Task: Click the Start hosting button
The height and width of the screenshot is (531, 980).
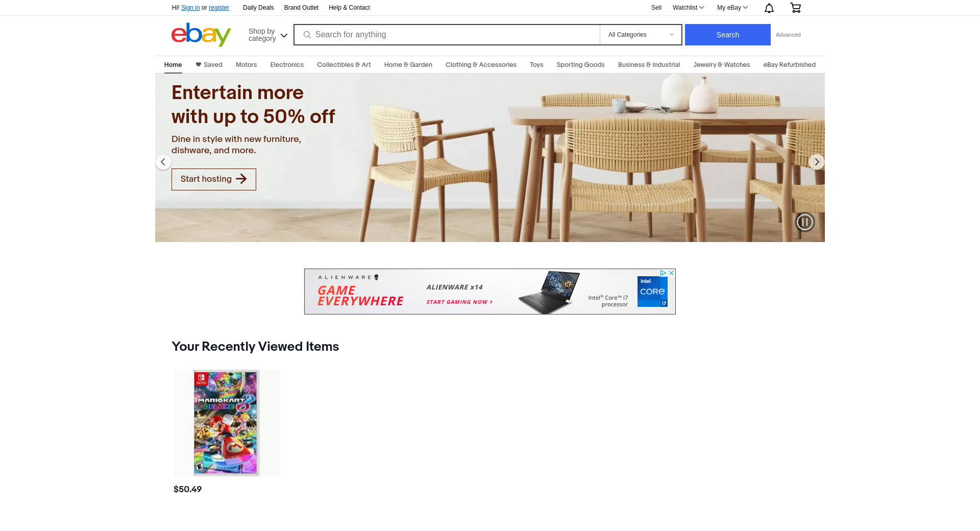Action: point(214,179)
